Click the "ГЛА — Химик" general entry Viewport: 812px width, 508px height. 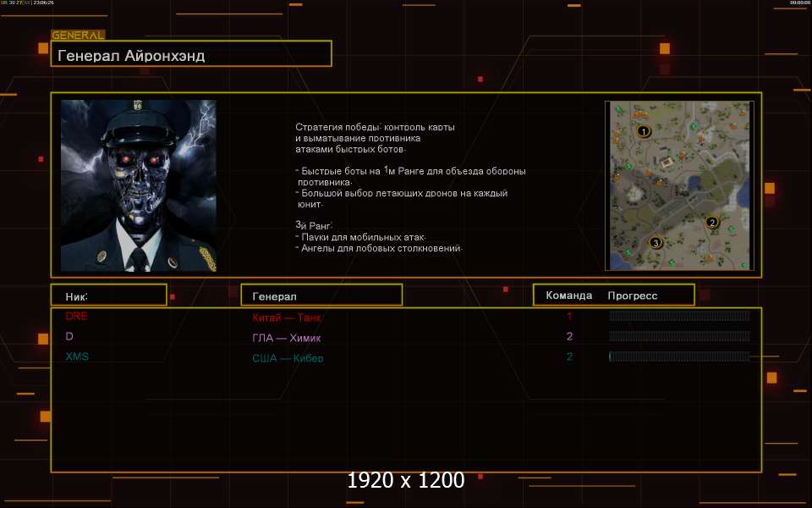(287, 338)
